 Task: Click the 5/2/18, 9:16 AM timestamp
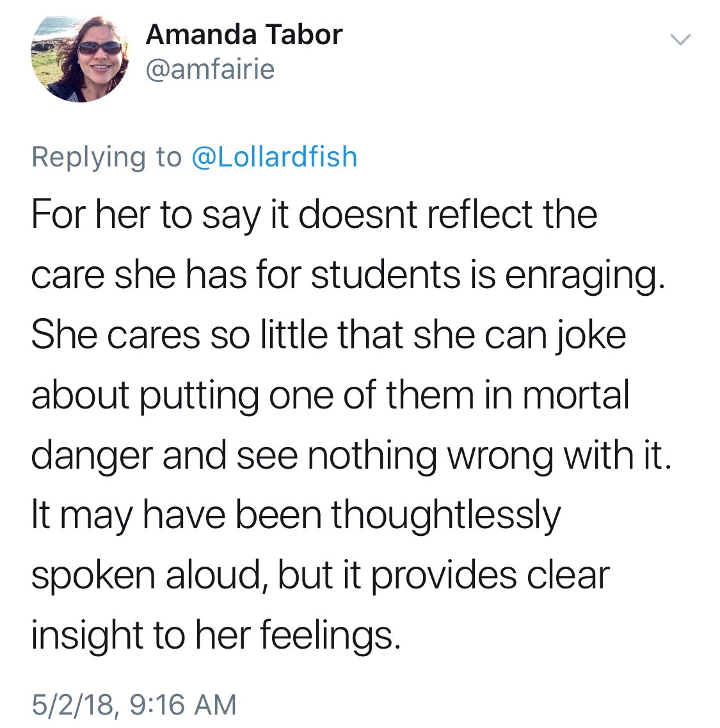(x=134, y=704)
